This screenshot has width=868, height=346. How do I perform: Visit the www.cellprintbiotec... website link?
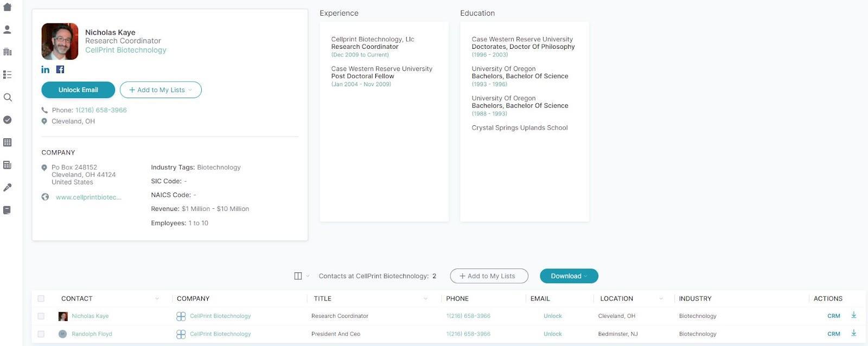pyautogui.click(x=88, y=197)
